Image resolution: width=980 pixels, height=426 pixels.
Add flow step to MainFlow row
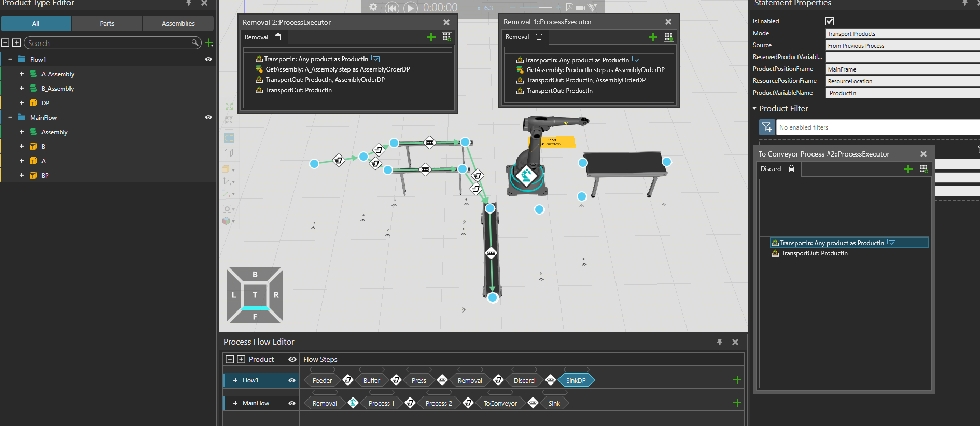(x=737, y=403)
